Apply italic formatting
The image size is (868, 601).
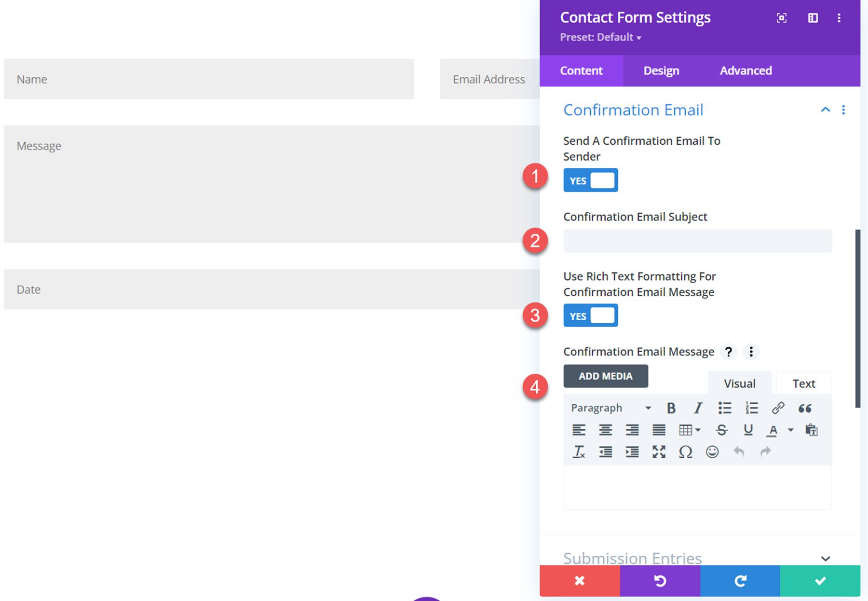[698, 408]
